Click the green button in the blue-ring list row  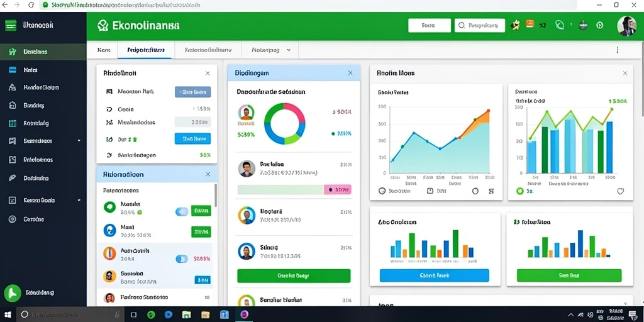[201, 232]
